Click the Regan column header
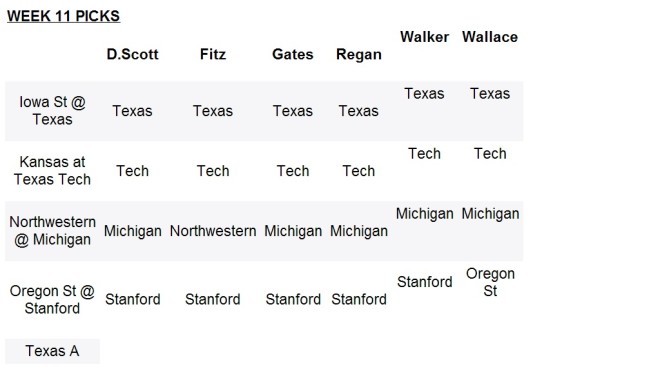Screen dimensions: 660x369 (x=359, y=55)
